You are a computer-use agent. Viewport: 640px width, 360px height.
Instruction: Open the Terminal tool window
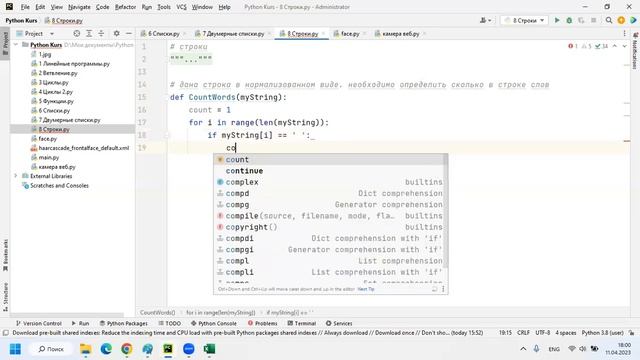(x=302, y=323)
